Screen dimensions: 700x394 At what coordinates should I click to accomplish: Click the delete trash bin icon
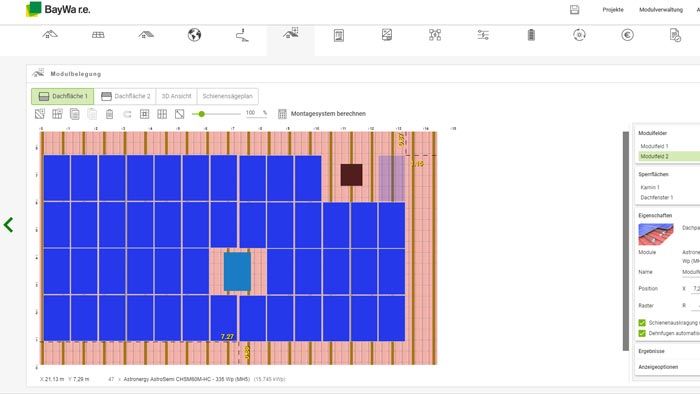(109, 114)
